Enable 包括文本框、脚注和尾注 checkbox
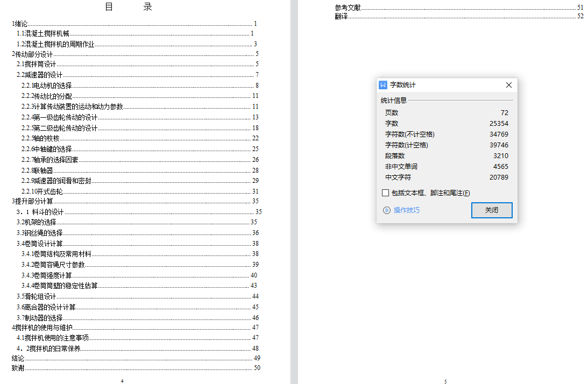The image size is (588, 384). [385, 193]
